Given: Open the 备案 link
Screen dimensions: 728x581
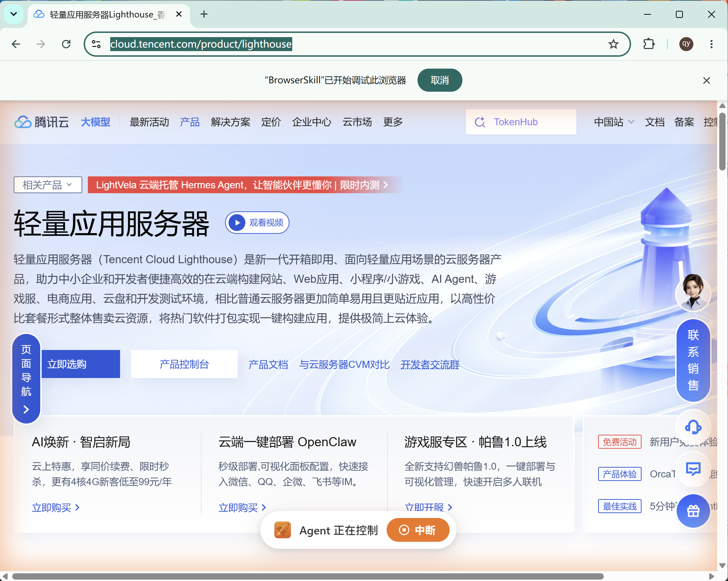Looking at the screenshot, I should coord(684,122).
